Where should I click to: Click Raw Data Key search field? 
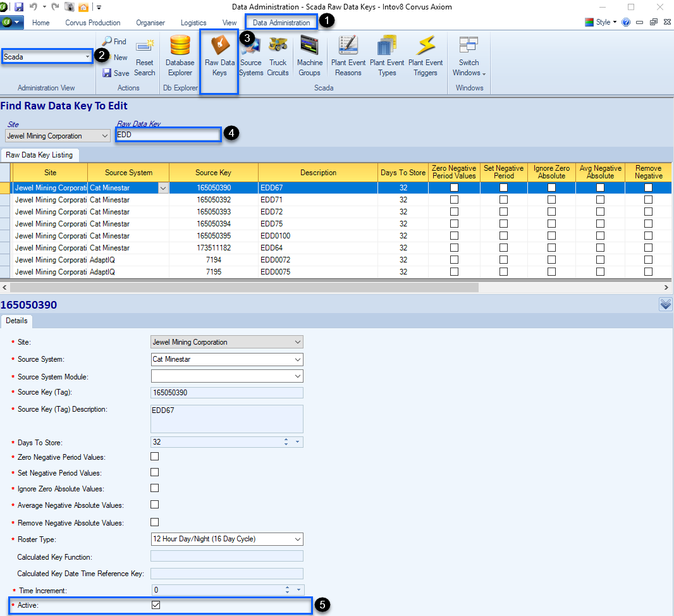coord(168,135)
